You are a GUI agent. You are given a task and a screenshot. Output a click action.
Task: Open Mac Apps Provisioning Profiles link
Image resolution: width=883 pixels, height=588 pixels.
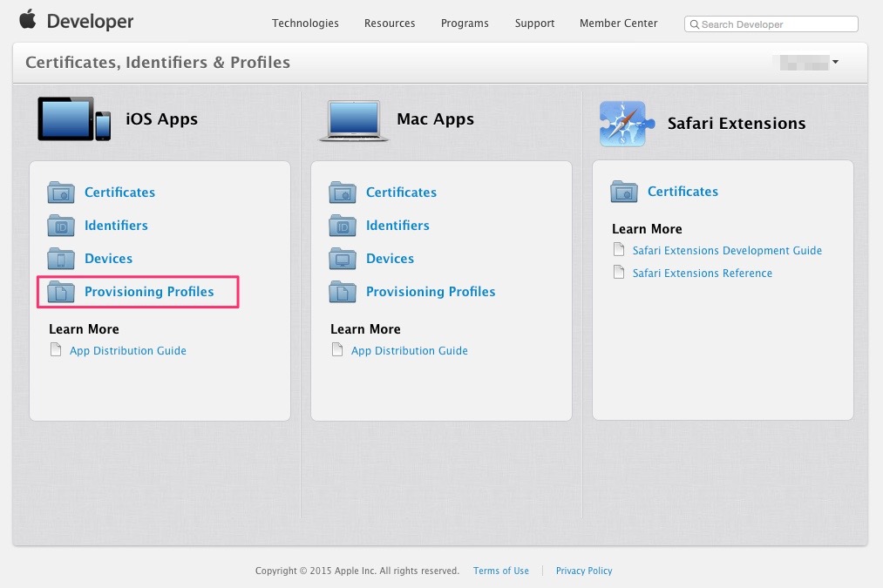tap(431, 292)
